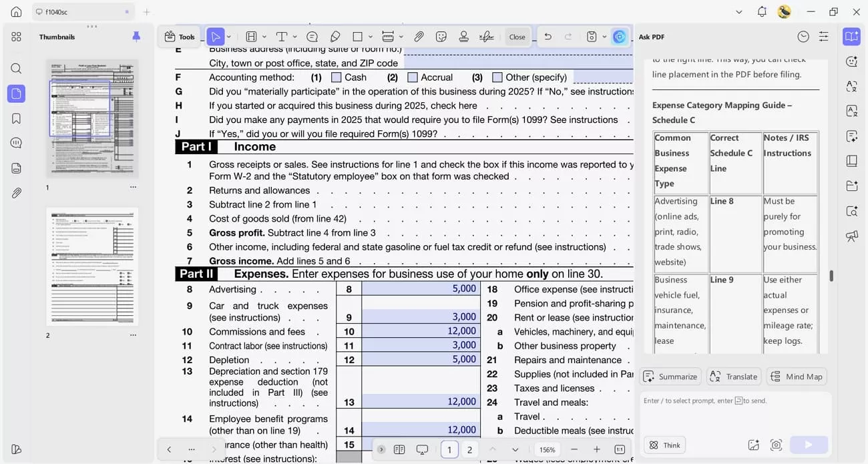Close the f1040sc tab
This screenshot has height=464, width=868.
(x=127, y=12)
